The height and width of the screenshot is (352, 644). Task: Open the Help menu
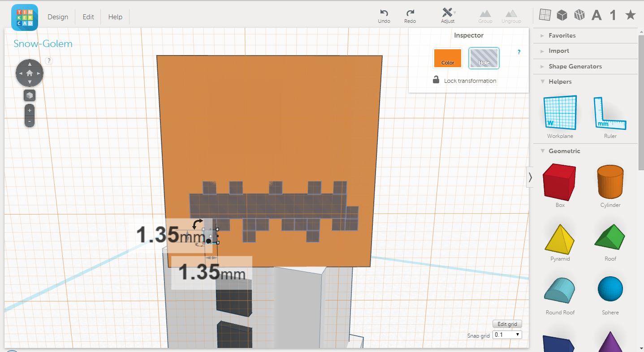(115, 17)
